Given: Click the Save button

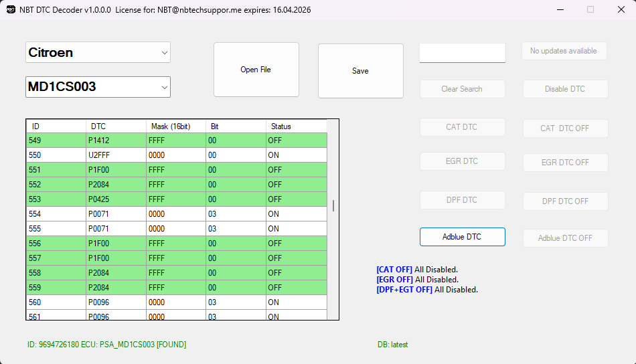Looking at the screenshot, I should point(361,71).
